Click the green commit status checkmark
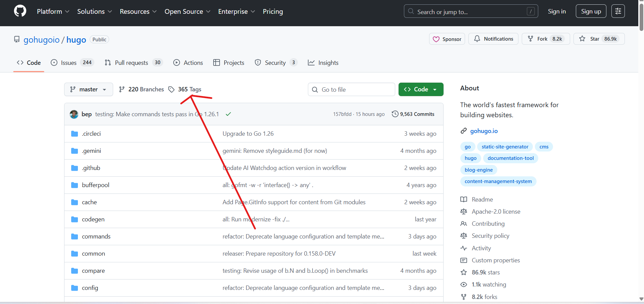The image size is (644, 304). (228, 114)
